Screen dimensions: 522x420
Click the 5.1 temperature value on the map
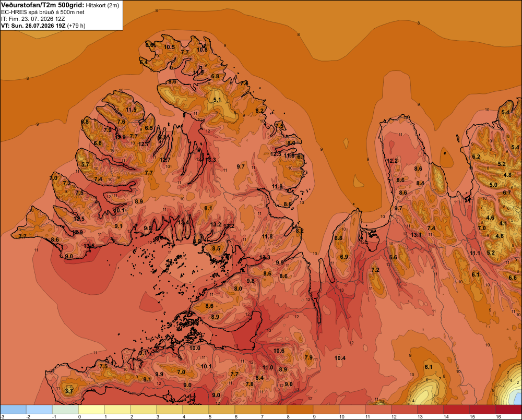(x=217, y=100)
